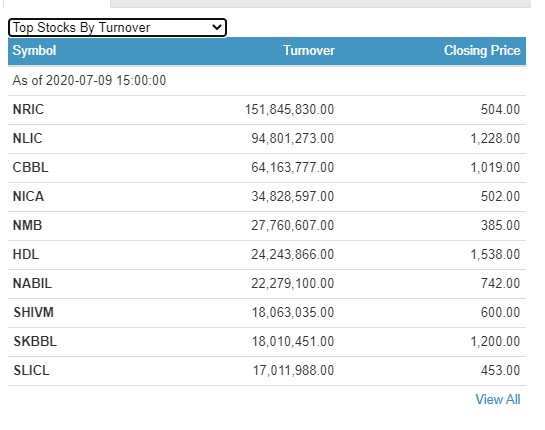The height and width of the screenshot is (430, 545).
Task: Click the dropdown chevron arrow
Action: 217,27
